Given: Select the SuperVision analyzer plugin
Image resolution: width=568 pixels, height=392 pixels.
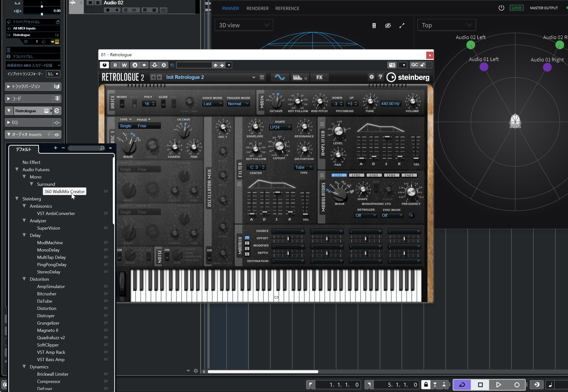Looking at the screenshot, I should (x=48, y=228).
